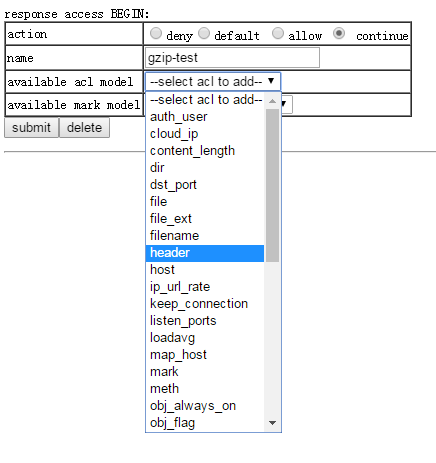The width and height of the screenshot is (436, 463).
Task: Choose dir from the acl list
Action: [x=205, y=168]
